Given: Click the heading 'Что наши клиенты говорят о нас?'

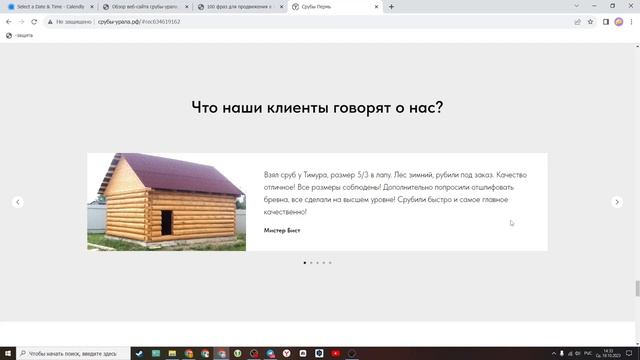Looking at the screenshot, I should coord(317,107).
